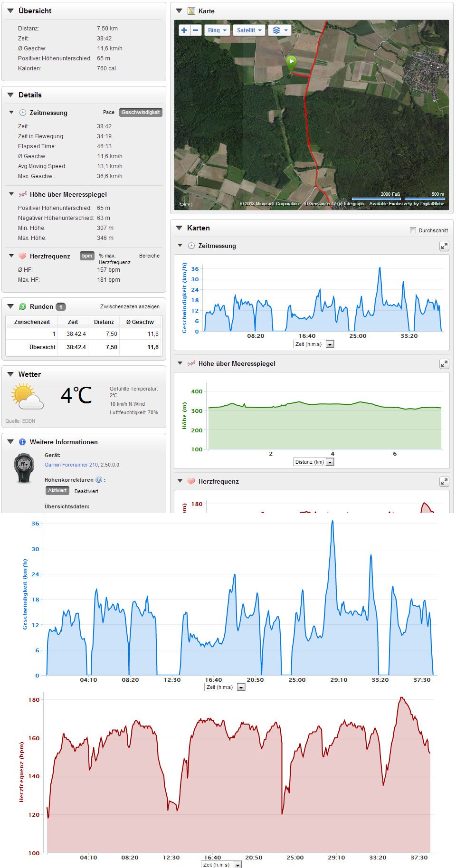Click the elevation icon in Details panel
This screenshot has width=456, height=868.
coord(22,194)
